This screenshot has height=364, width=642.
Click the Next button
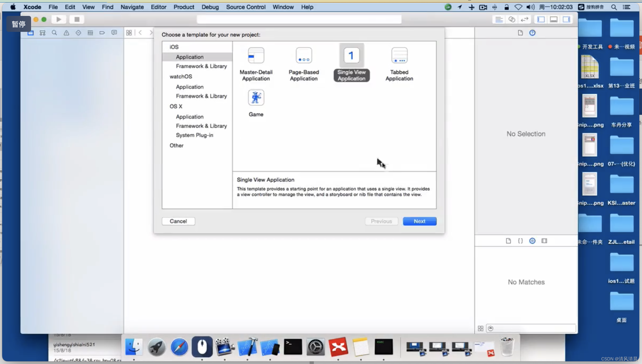click(x=420, y=221)
